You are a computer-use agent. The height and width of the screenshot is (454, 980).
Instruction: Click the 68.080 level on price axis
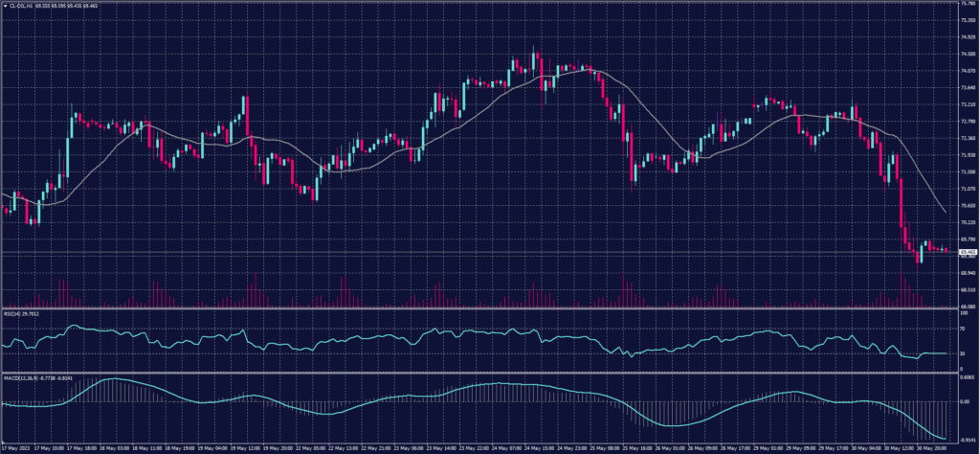pyautogui.click(x=966, y=306)
